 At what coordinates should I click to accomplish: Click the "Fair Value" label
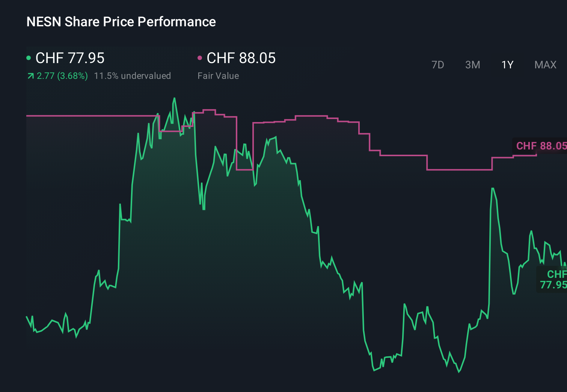(218, 76)
